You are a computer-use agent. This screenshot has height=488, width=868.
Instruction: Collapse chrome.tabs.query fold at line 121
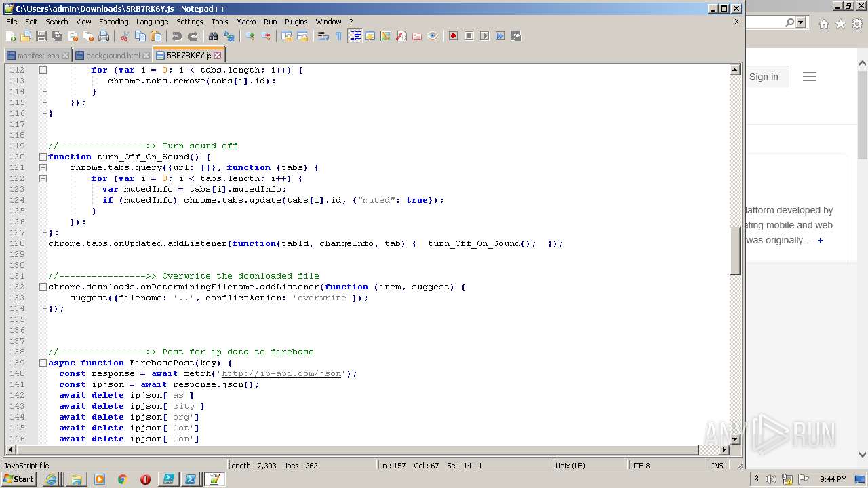click(x=43, y=167)
